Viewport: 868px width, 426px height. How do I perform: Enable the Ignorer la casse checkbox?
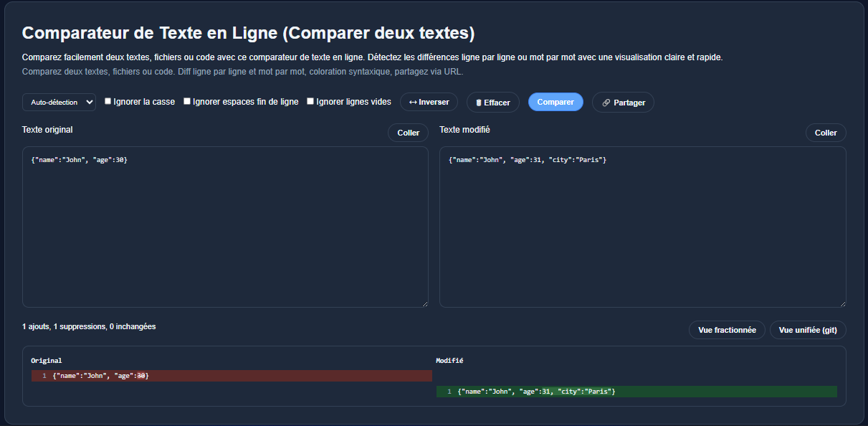click(108, 101)
